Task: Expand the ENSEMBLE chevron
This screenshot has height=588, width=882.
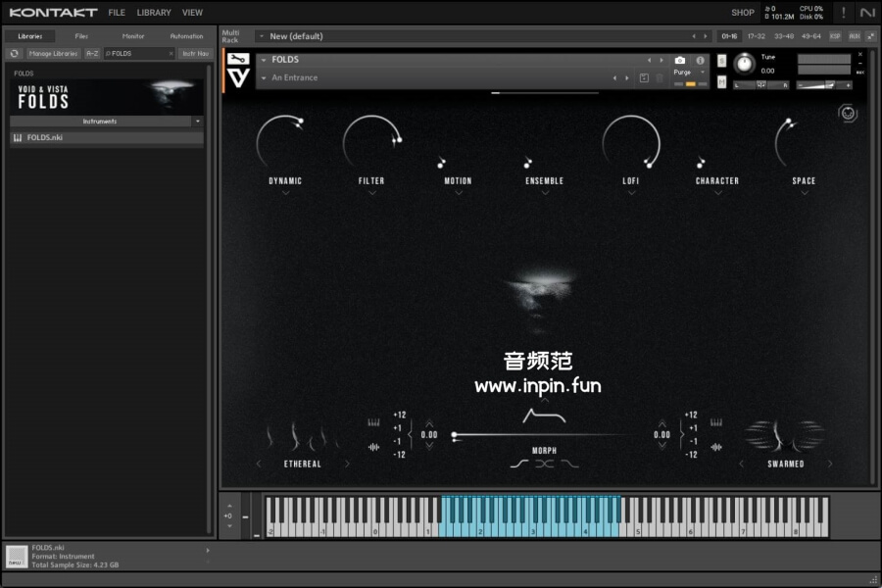Action: pyautogui.click(x=545, y=193)
